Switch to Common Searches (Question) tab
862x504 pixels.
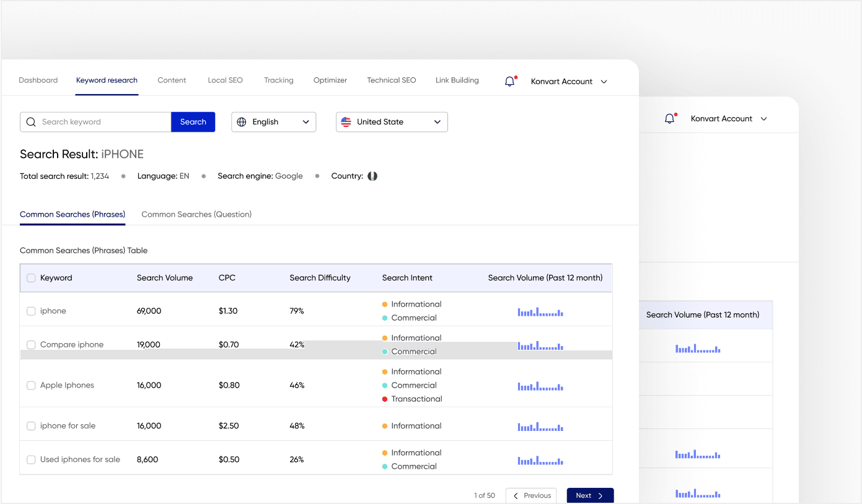coord(196,214)
